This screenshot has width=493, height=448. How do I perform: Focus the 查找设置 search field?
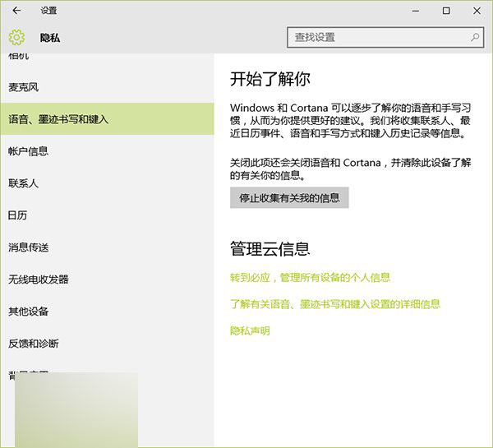coord(378,37)
